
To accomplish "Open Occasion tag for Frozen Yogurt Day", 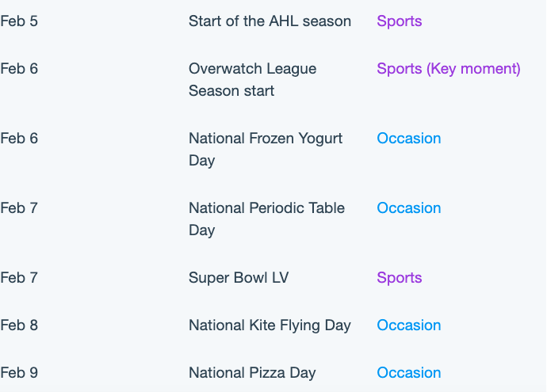I will click(409, 139).
